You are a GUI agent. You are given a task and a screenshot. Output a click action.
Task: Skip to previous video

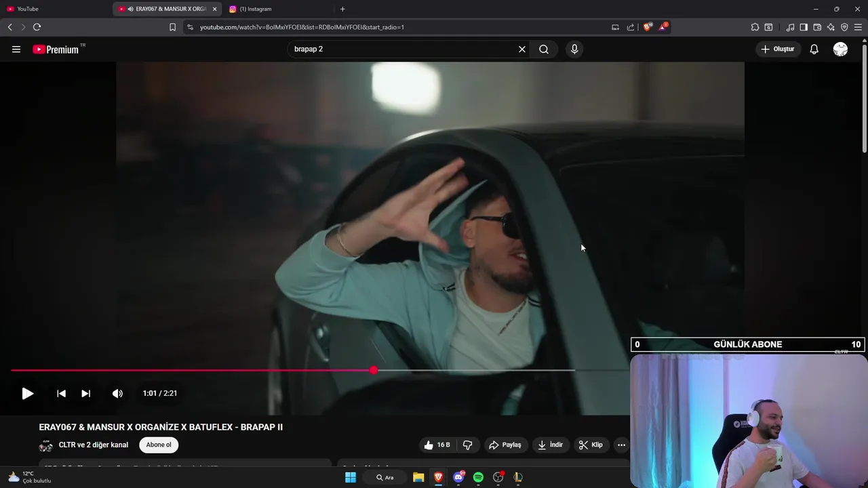pos(61,393)
